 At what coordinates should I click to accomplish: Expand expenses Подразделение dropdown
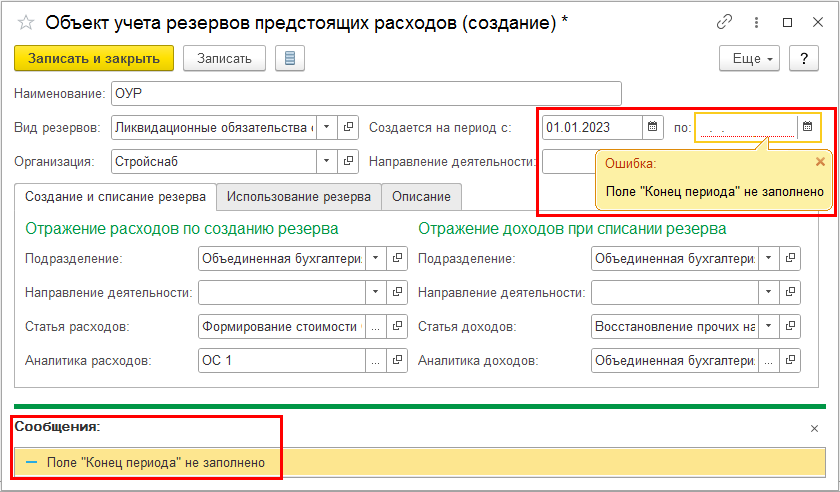[376, 258]
